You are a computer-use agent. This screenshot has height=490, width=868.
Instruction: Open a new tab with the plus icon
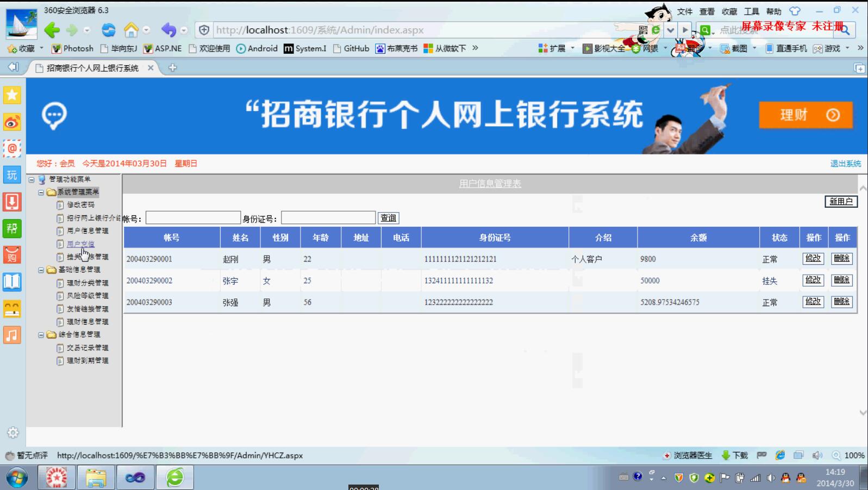click(172, 67)
